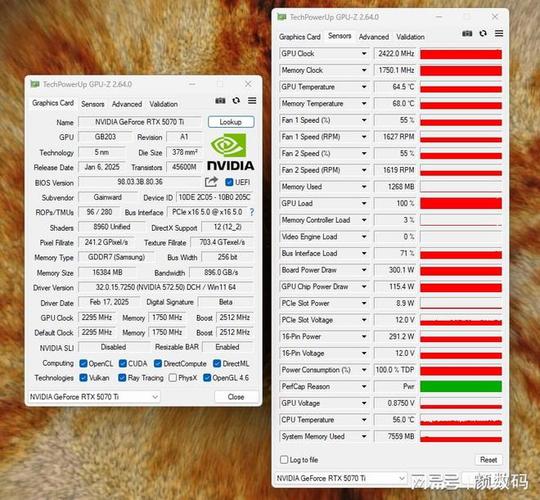Toggle the Vulkan checkbox
The image size is (540, 500).
83,377
